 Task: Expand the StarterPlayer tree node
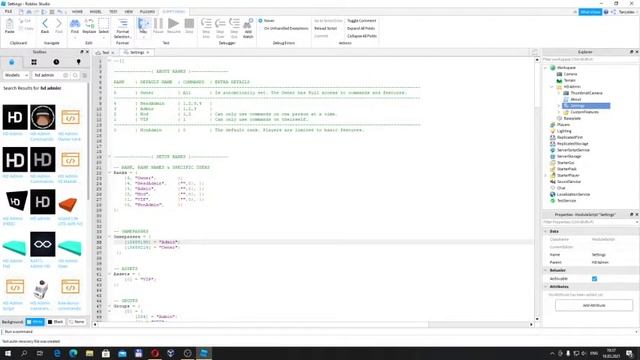[546, 176]
